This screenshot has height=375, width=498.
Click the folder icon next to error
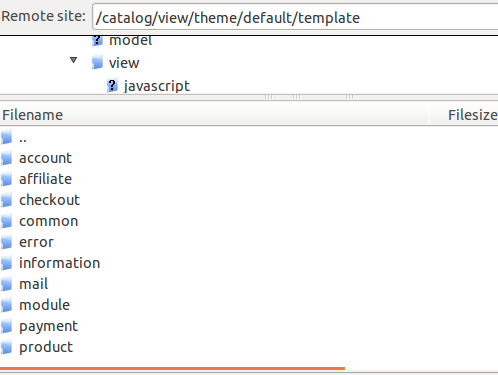tap(6, 242)
